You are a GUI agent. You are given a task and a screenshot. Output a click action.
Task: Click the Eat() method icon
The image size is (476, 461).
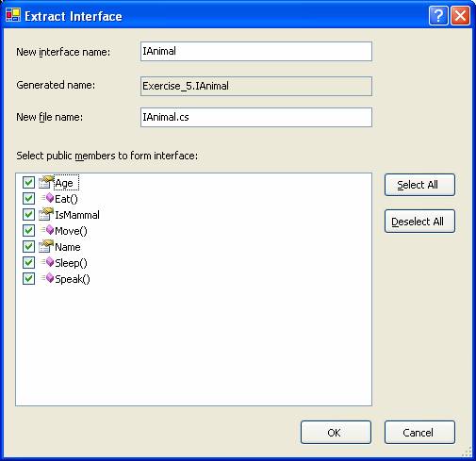(x=47, y=198)
